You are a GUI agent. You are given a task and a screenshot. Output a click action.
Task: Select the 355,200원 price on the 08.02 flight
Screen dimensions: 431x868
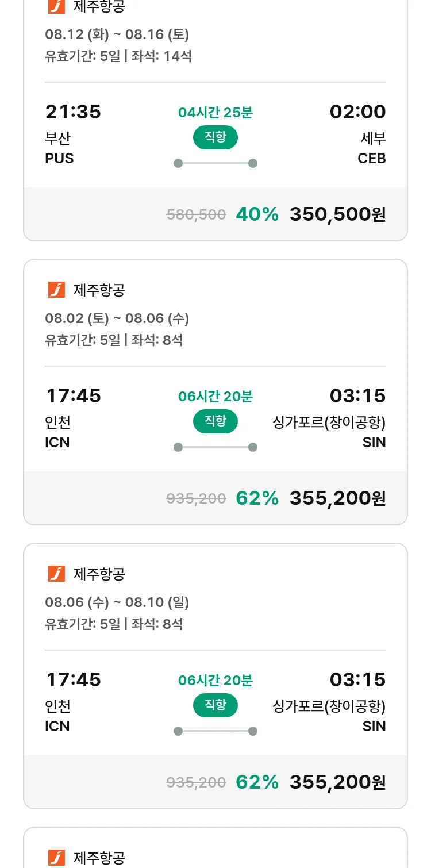[x=337, y=498]
